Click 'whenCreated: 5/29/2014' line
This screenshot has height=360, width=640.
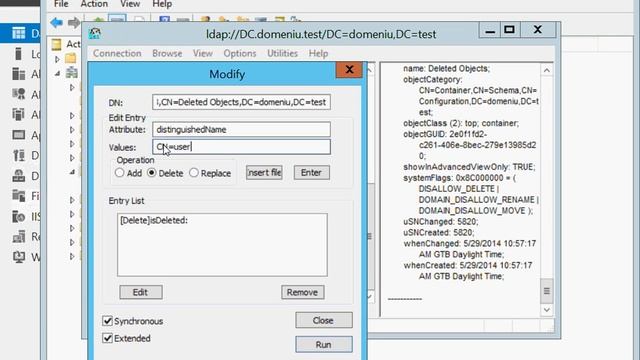pos(468,265)
